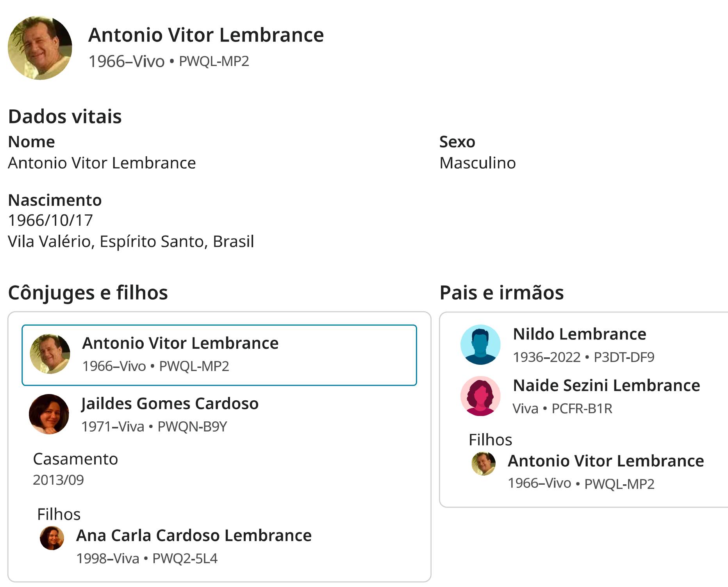The height and width of the screenshot is (587, 728).
Task: Open Jaildes Gomes Cardoso's person page
Action: tap(170, 403)
